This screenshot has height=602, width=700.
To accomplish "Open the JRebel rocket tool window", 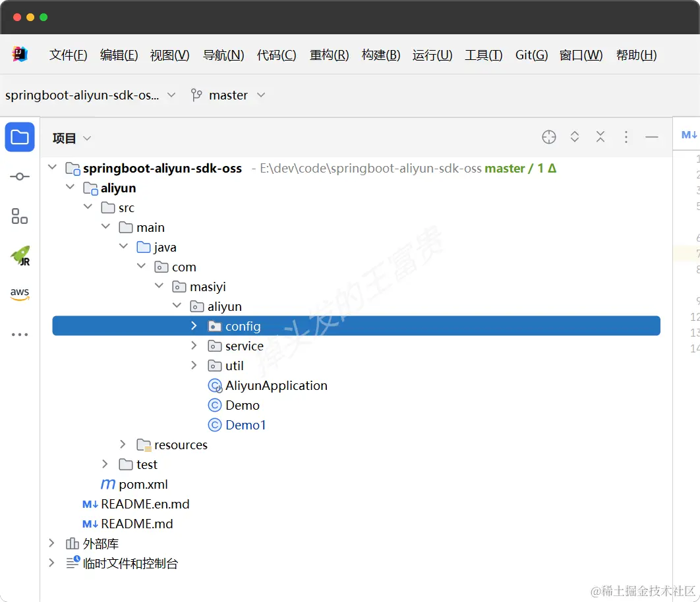I will click(20, 256).
